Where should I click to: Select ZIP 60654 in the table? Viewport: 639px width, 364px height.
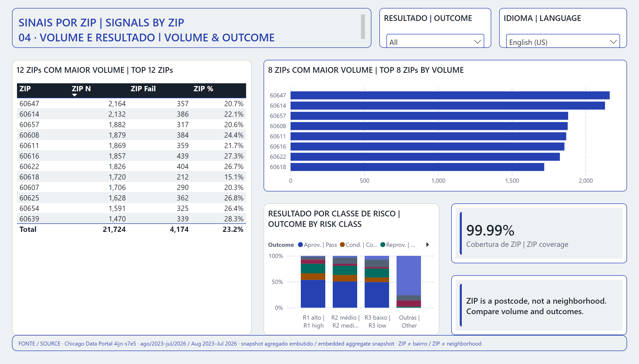coord(29,208)
